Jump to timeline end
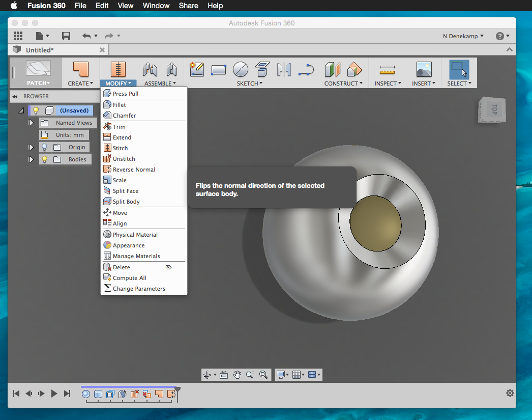 coord(67,394)
